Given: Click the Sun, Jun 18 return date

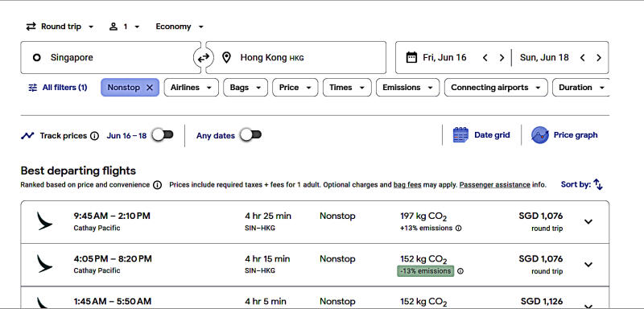Looking at the screenshot, I should (x=544, y=57).
